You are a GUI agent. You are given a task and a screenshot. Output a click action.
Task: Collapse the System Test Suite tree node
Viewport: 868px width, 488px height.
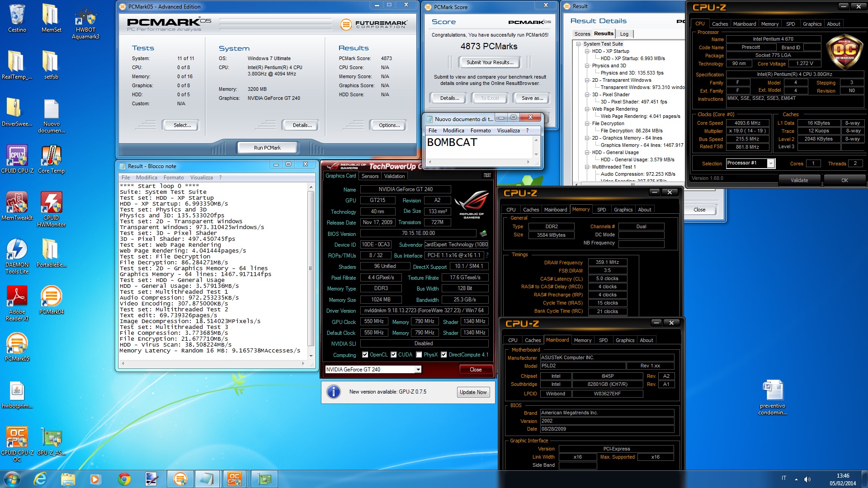pos(578,44)
